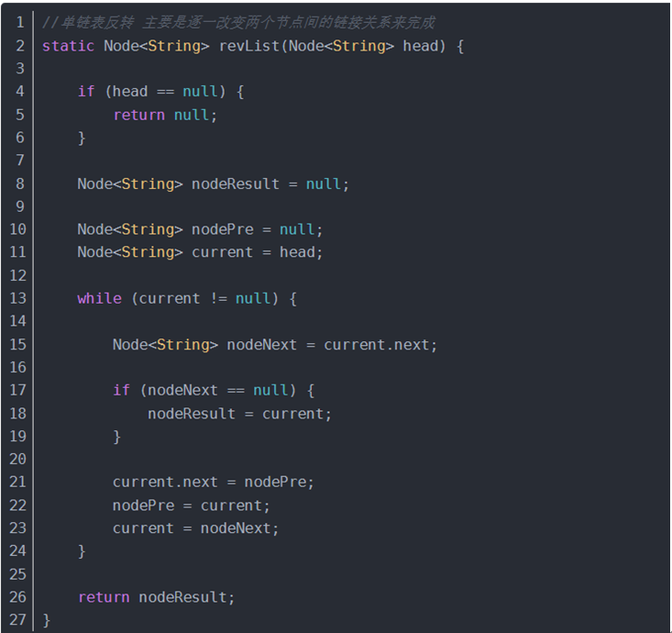Click 'current.next = nodePre;' on line 21

[x=214, y=482]
